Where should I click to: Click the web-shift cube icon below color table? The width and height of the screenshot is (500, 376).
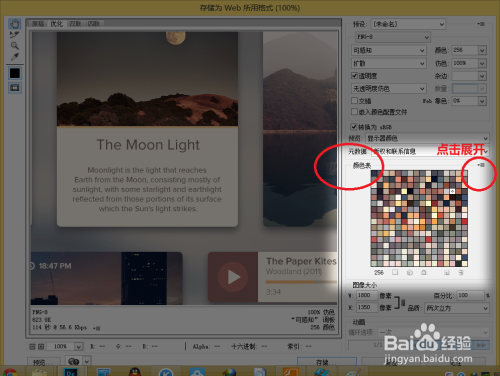410,273
